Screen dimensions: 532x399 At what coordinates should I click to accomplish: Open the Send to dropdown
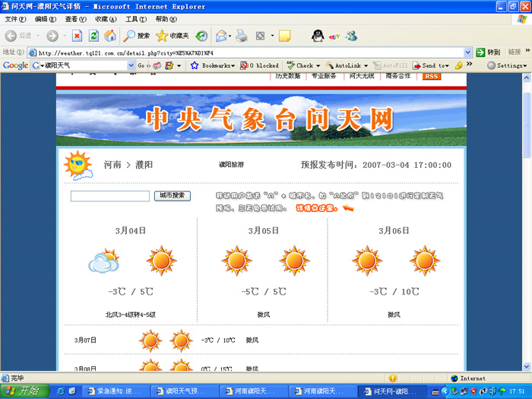pyautogui.click(x=447, y=65)
